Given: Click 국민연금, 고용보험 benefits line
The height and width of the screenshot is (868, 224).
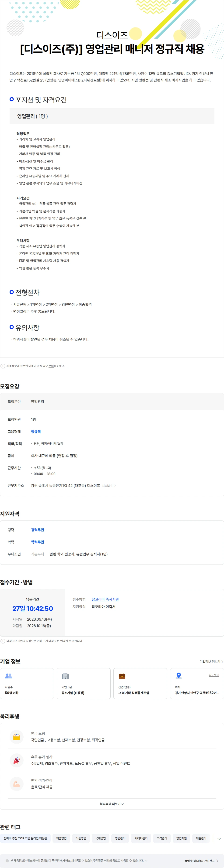Looking at the screenshot, I should [68, 740].
